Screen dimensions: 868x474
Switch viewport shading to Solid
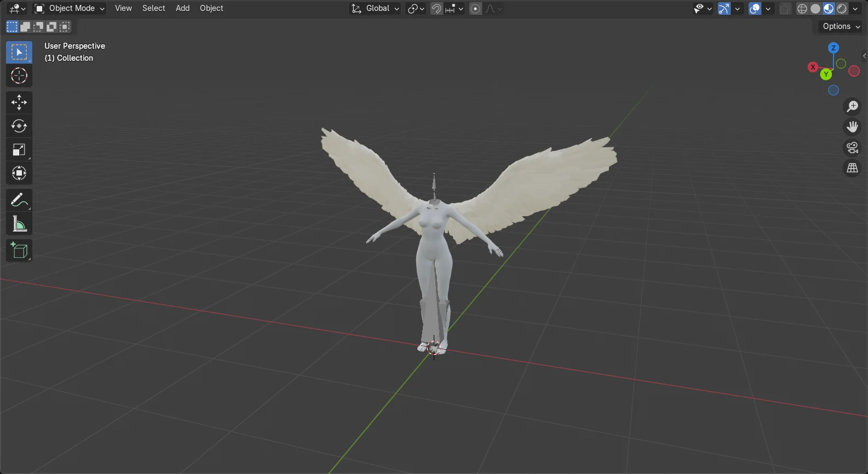(815, 9)
